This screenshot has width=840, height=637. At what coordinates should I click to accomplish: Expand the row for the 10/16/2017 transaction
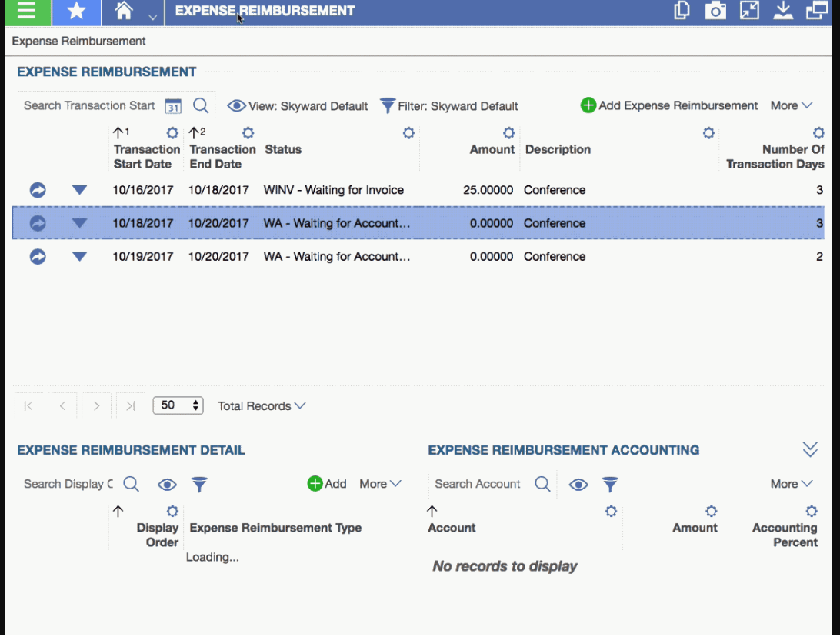pyautogui.click(x=79, y=189)
